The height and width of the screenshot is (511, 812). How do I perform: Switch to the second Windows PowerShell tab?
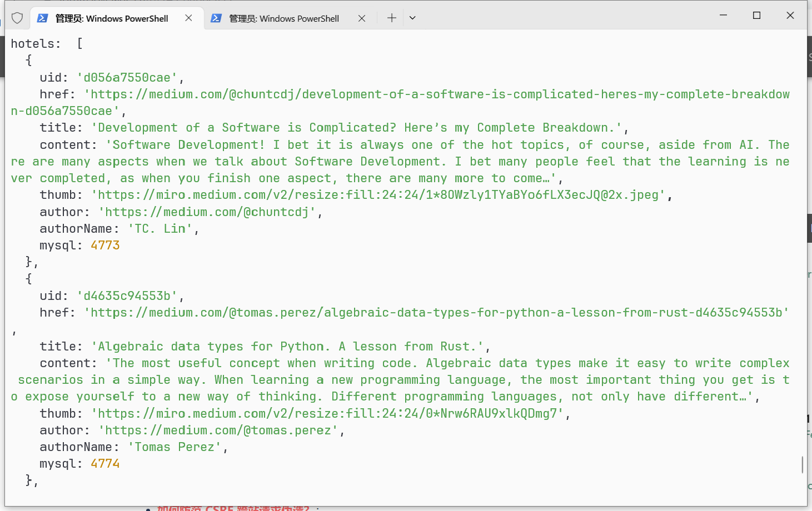[284, 18]
